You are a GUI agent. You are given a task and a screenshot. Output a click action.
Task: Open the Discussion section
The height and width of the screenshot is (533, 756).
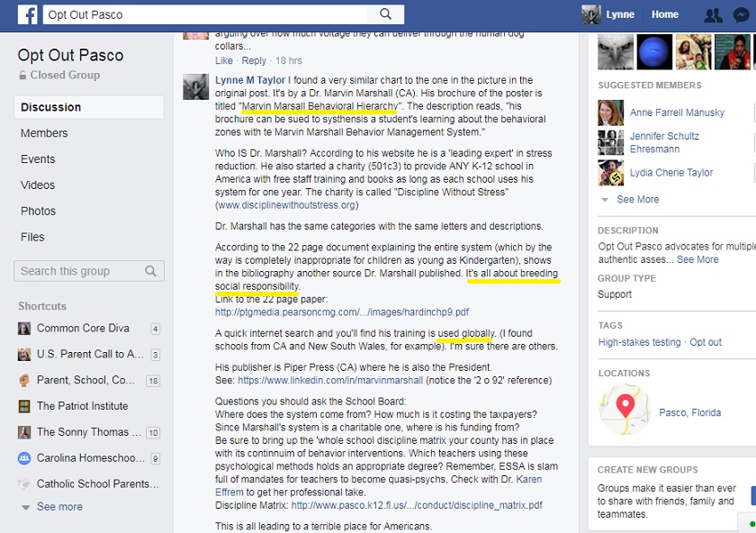pyautogui.click(x=89, y=107)
